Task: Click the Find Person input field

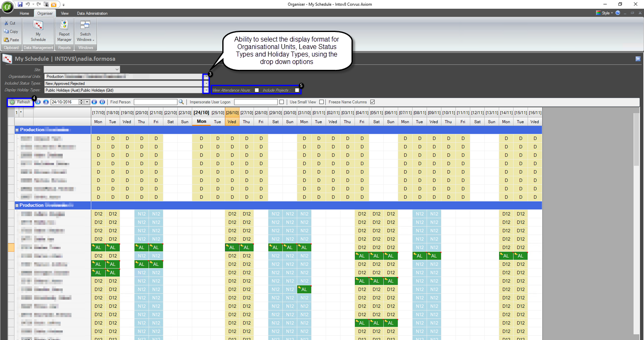Action: tap(155, 102)
